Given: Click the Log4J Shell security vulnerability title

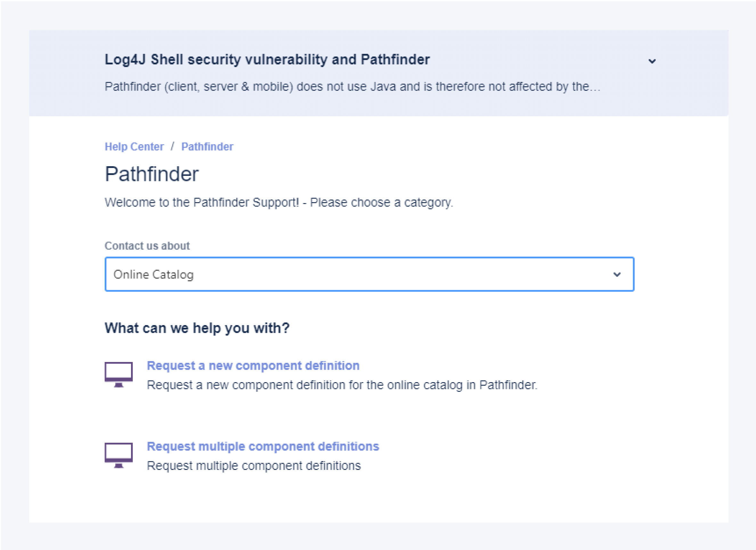Looking at the screenshot, I should click(267, 59).
